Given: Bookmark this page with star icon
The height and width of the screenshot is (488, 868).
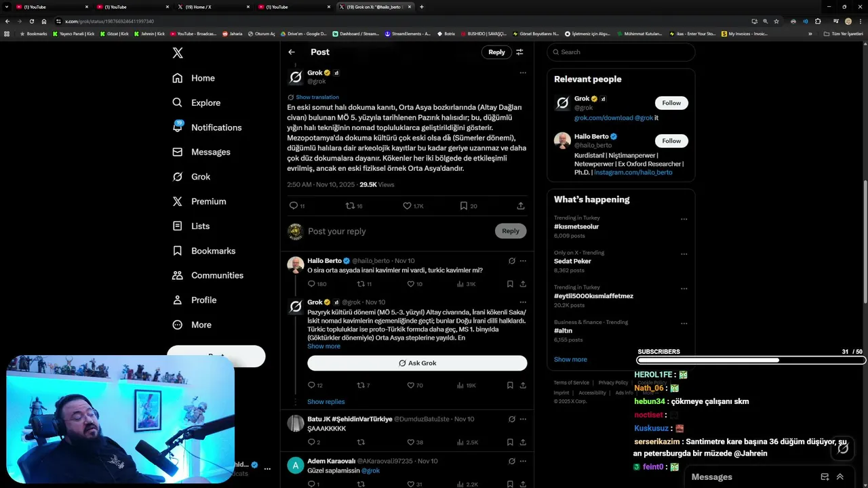Looking at the screenshot, I should pos(777,21).
